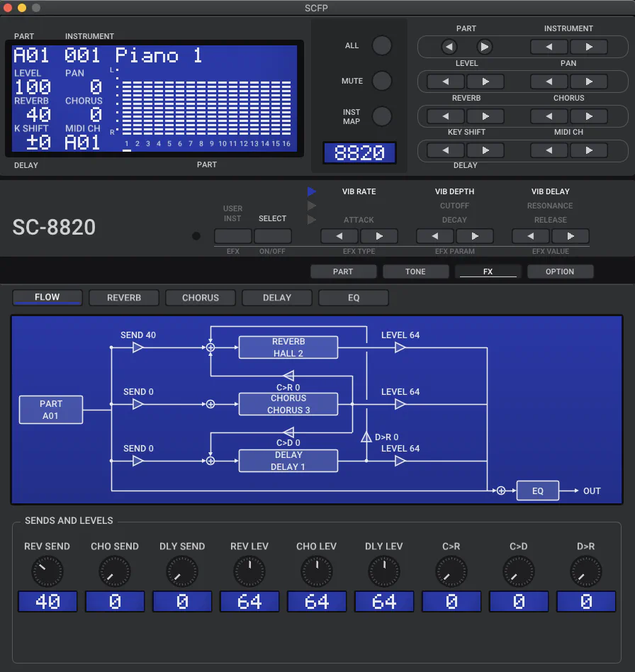Click the EFX PARAM right arrow button
The width and height of the screenshot is (635, 672).
(x=474, y=236)
